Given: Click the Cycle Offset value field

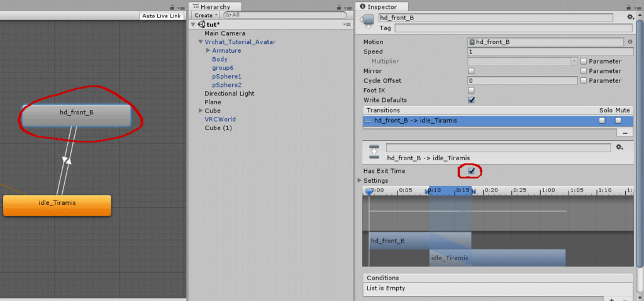Looking at the screenshot, I should pyautogui.click(x=523, y=81).
